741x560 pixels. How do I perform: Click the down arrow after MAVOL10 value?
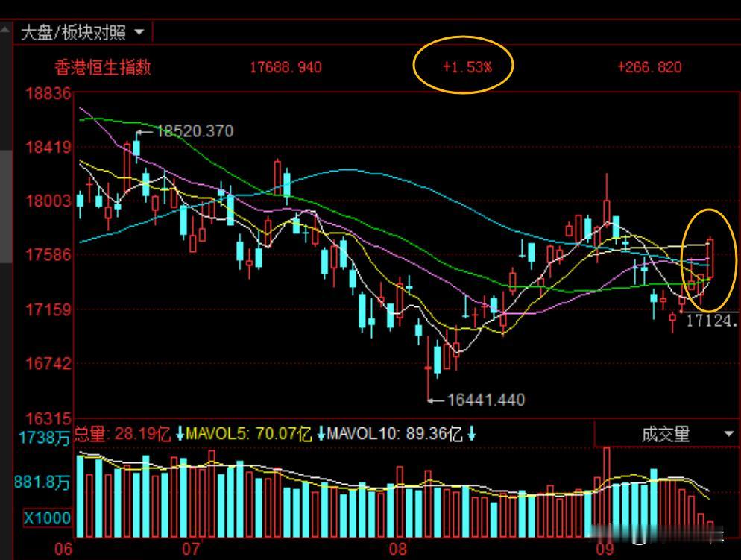(471, 433)
